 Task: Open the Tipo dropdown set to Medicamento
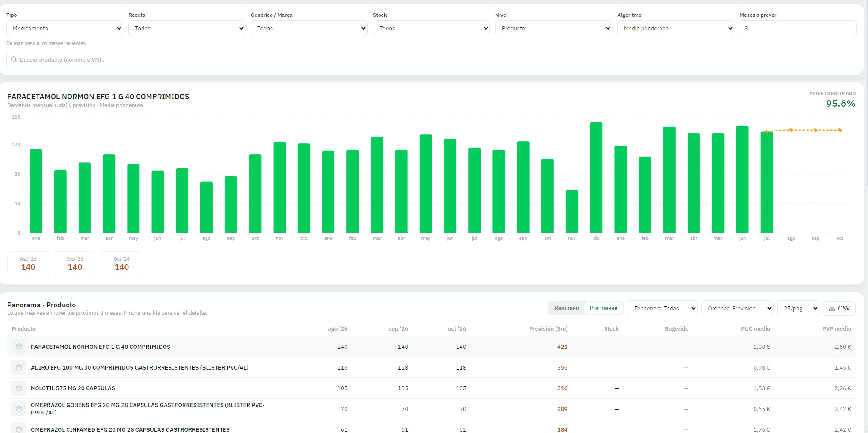pyautogui.click(x=64, y=28)
